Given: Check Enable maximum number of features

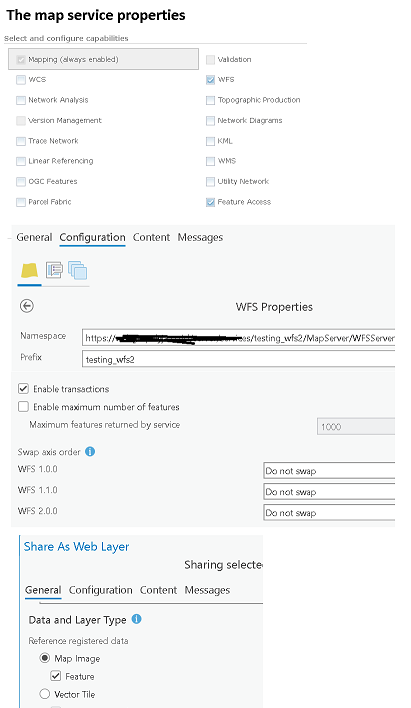Looking at the screenshot, I should (23, 406).
